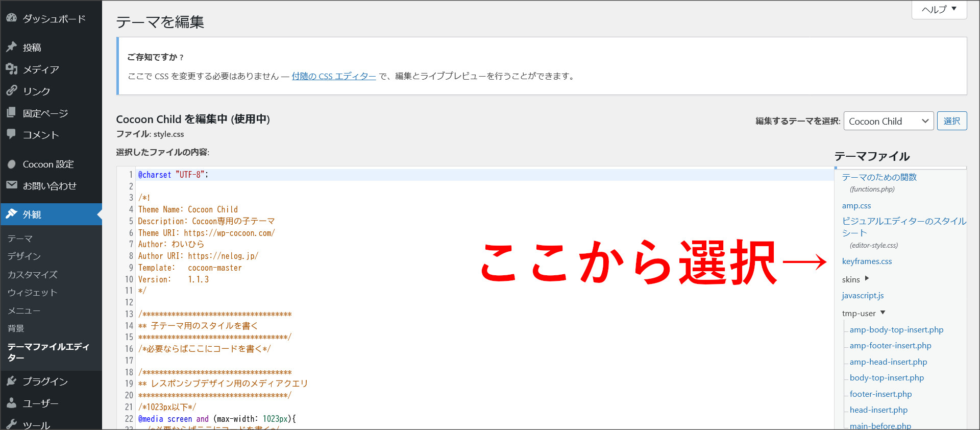The width and height of the screenshot is (980, 430).
Task: Open amp-body-top-insert.php file
Action: pos(896,329)
